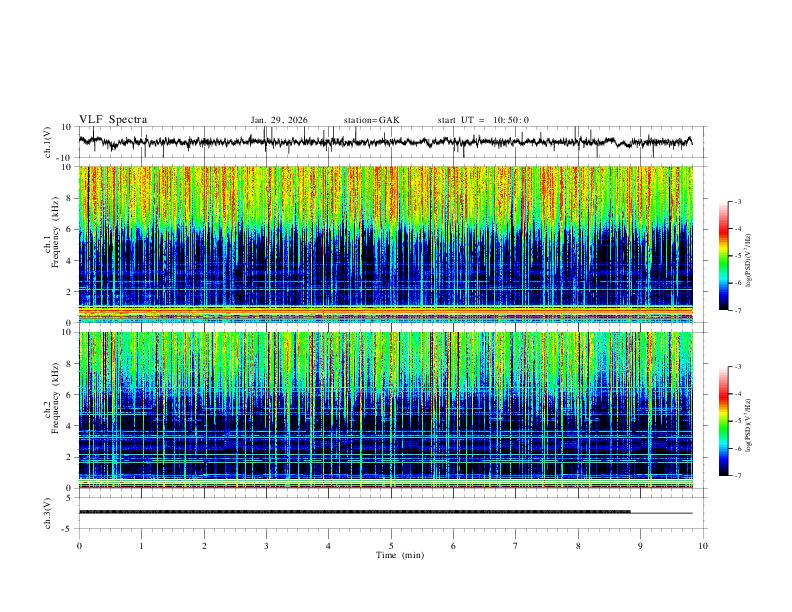Screen dimensions: 792x612
Task: Click time-axis tick label "9"
Action: (640, 546)
